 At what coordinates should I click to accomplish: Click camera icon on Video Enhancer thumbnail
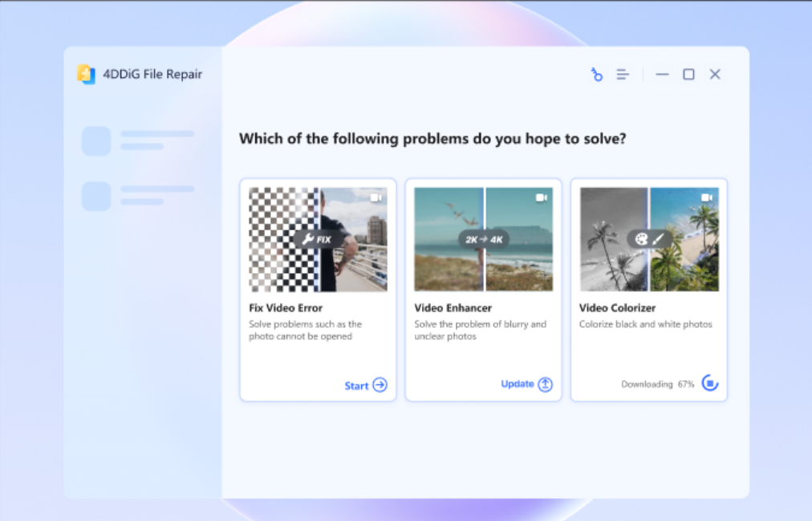542,197
